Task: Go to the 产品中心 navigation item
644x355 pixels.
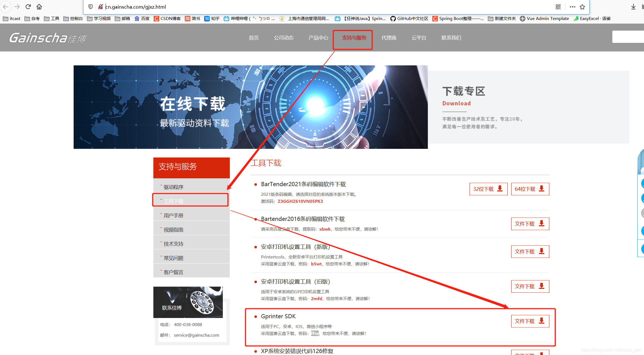Action: coord(318,38)
